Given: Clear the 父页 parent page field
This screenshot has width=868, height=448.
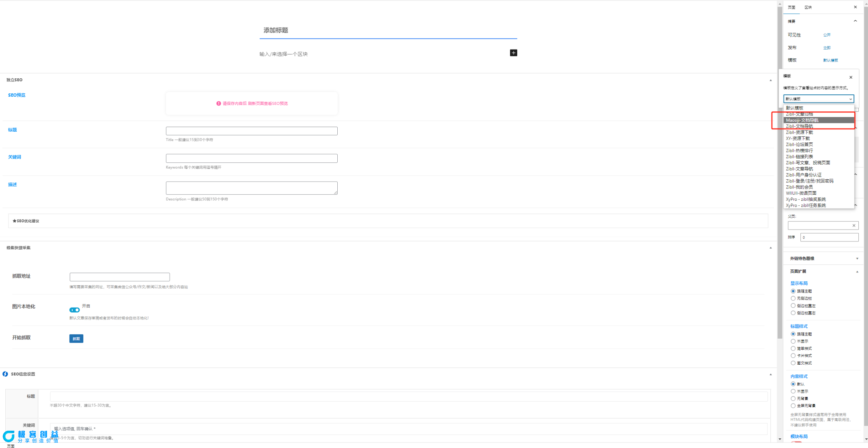Looking at the screenshot, I should [x=853, y=225].
